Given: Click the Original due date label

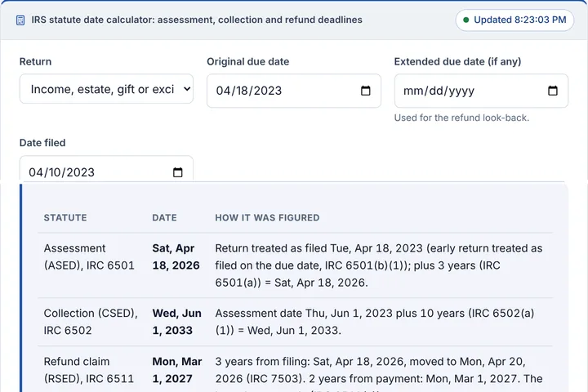Looking at the screenshot, I should 248,61.
